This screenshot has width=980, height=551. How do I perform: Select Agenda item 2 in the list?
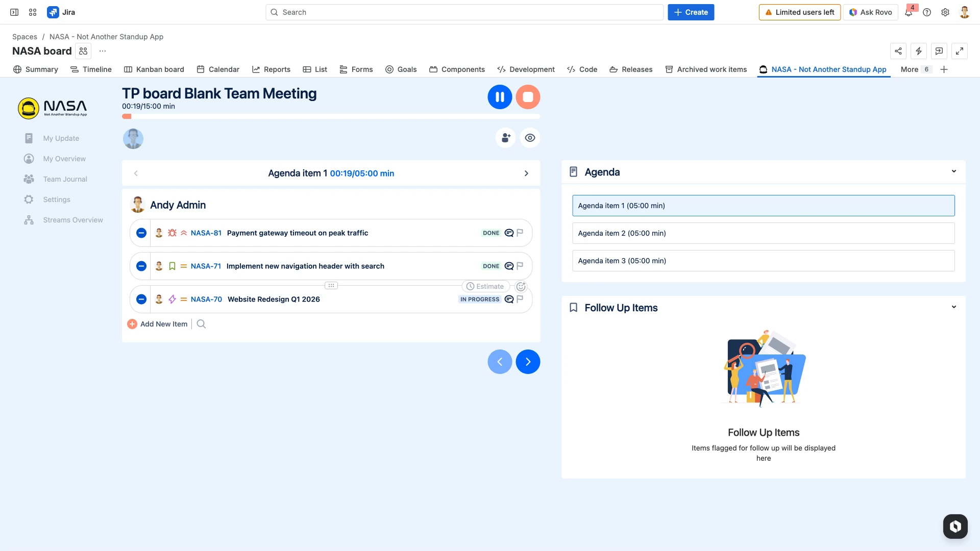coord(763,233)
